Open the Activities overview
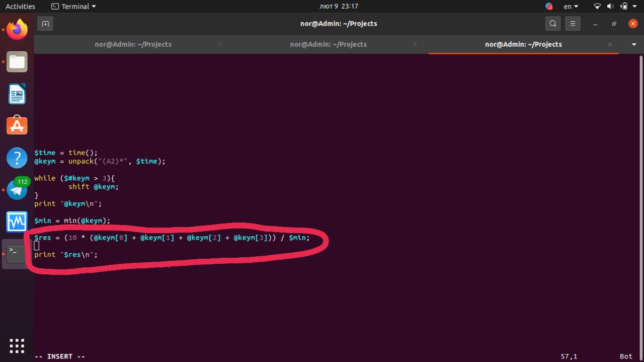This screenshot has width=644, height=362. pos(20,7)
